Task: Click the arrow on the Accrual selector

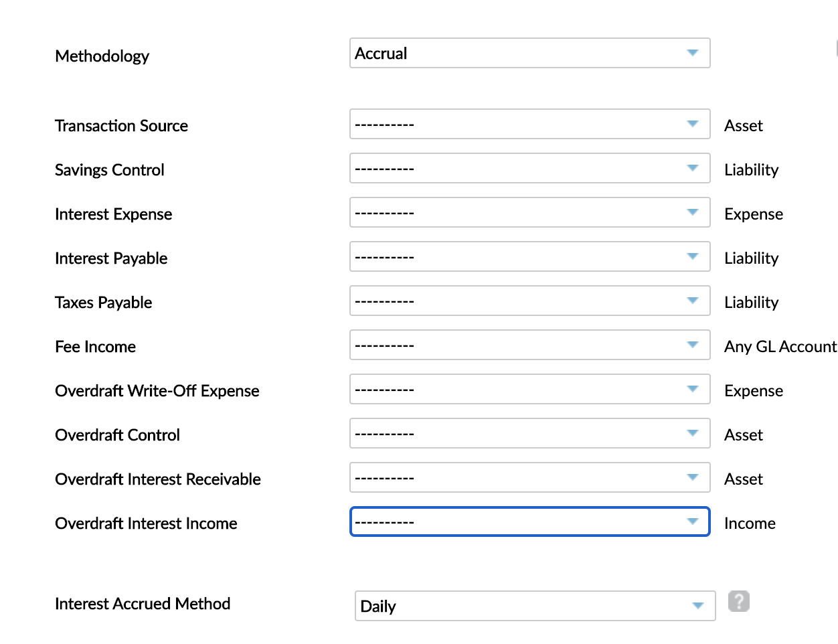Action: [693, 53]
